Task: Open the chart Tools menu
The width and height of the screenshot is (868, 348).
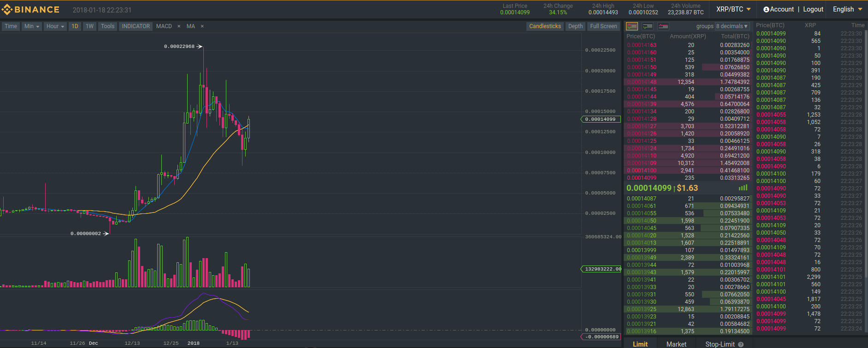Action: point(107,26)
